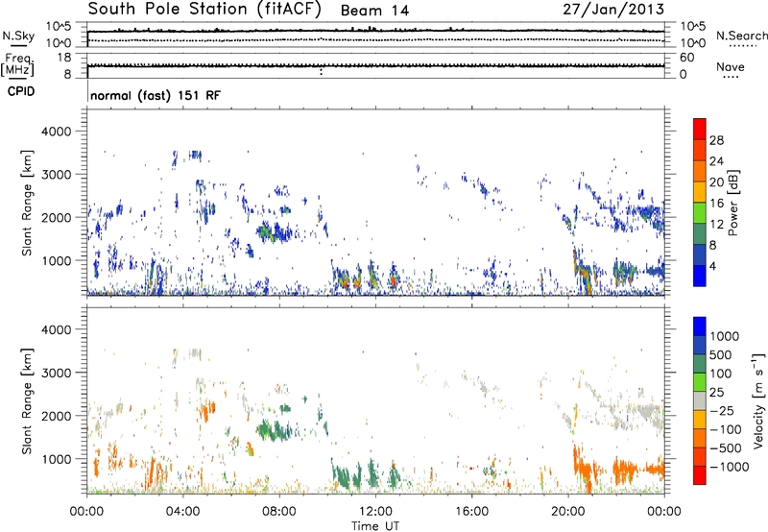Click the green velocity echo cluster near 08:00
This screenshot has width=768, height=532.
(275, 430)
